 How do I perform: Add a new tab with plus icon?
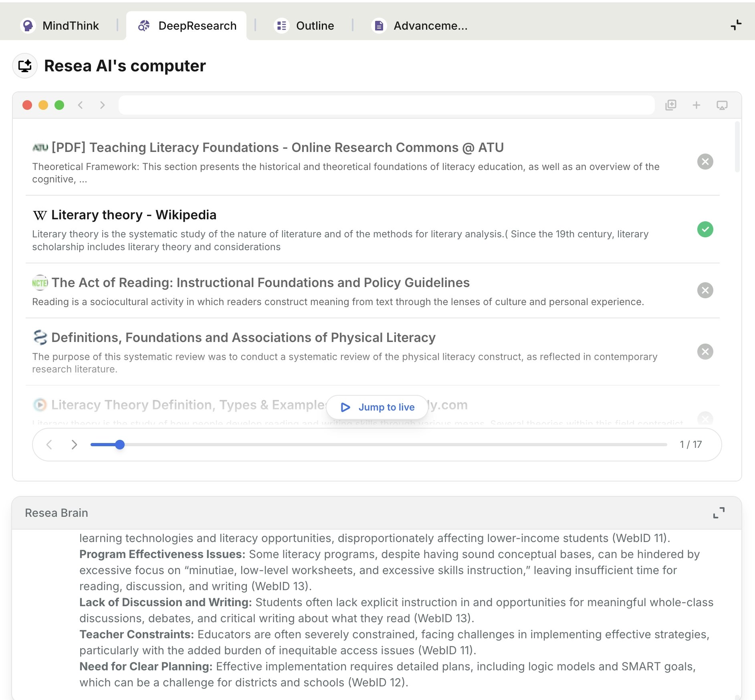(696, 105)
